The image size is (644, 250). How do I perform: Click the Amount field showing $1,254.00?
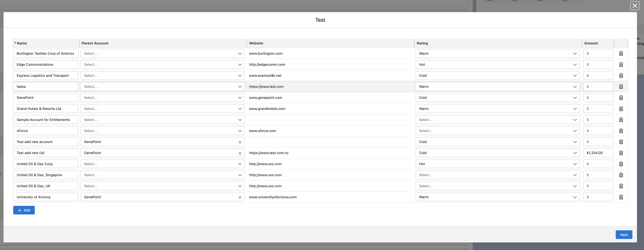click(x=598, y=153)
